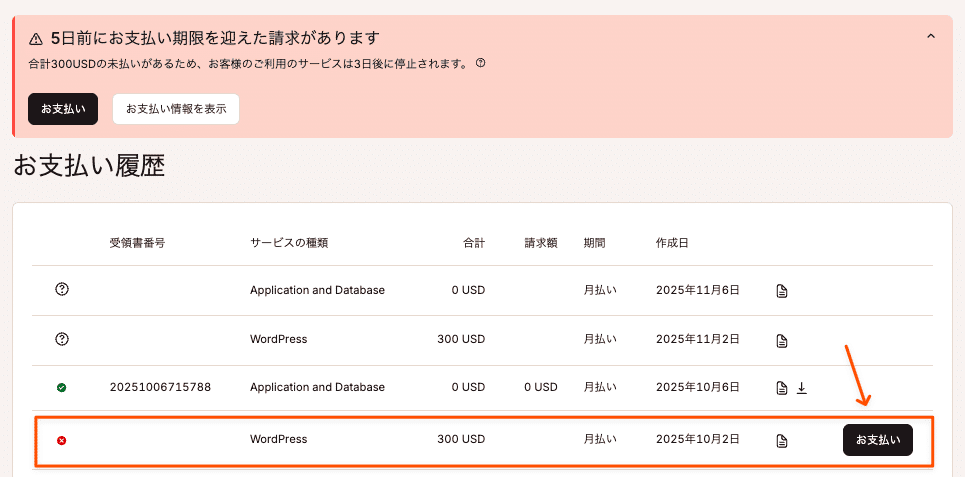Viewport: 965px width, 477px height.
Task: Collapse the overdue payment alert banner
Action: (930, 36)
